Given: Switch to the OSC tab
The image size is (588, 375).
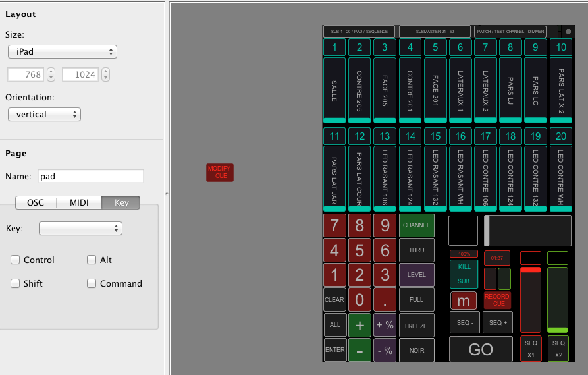Looking at the screenshot, I should [x=36, y=203].
